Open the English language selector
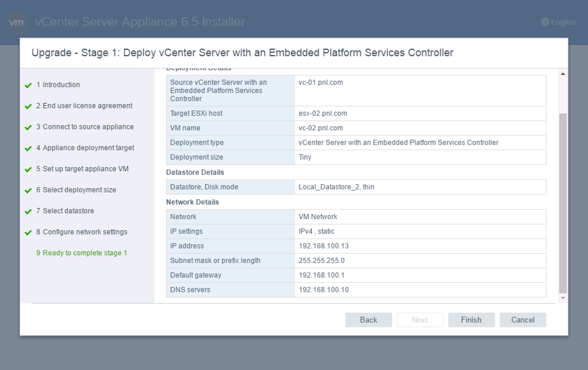Image resolution: width=588 pixels, height=370 pixels. [559, 22]
